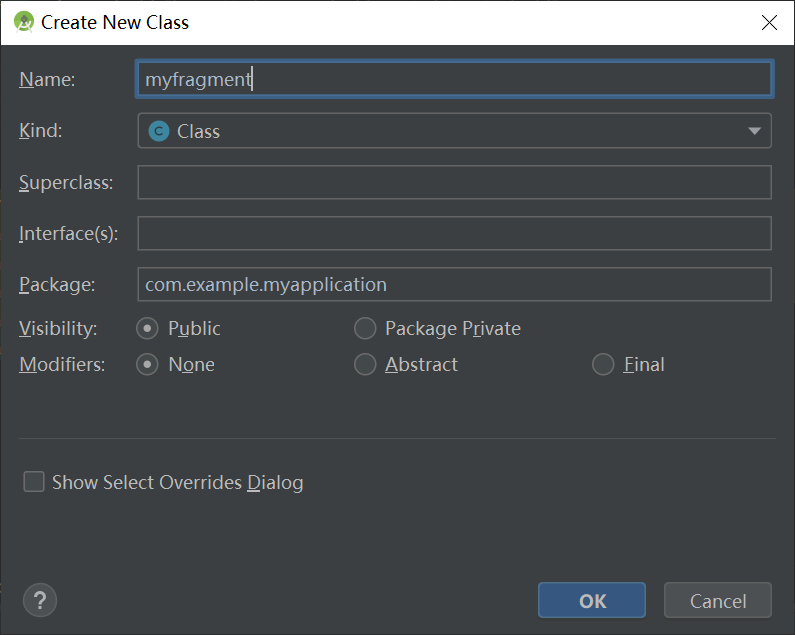Choose None modifier radio button
Screen dimensions: 795x635
click(x=147, y=365)
